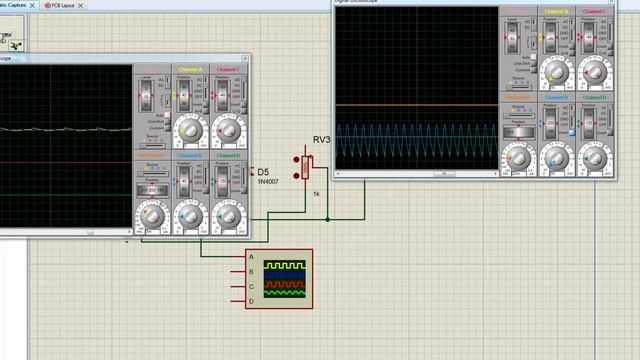Click the Horizontal position wheel in the right oscilloscope
640x360 pixels.
point(519,133)
